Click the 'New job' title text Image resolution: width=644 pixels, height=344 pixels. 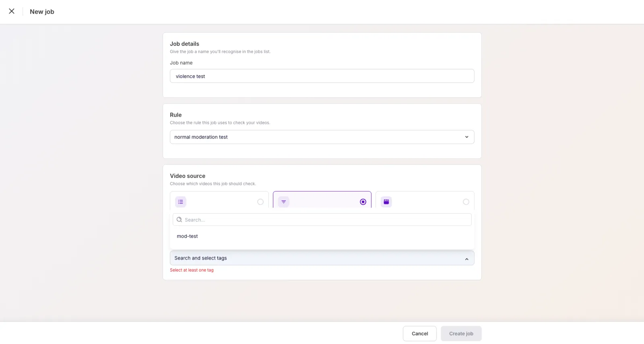(42, 12)
